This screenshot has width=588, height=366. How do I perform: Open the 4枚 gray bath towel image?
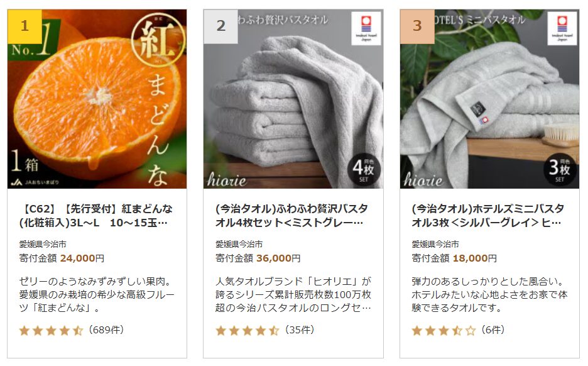(293, 99)
